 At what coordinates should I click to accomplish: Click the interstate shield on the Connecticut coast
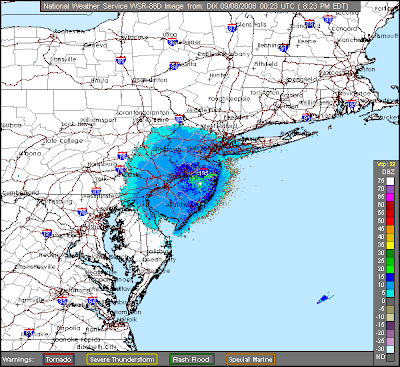(306, 117)
